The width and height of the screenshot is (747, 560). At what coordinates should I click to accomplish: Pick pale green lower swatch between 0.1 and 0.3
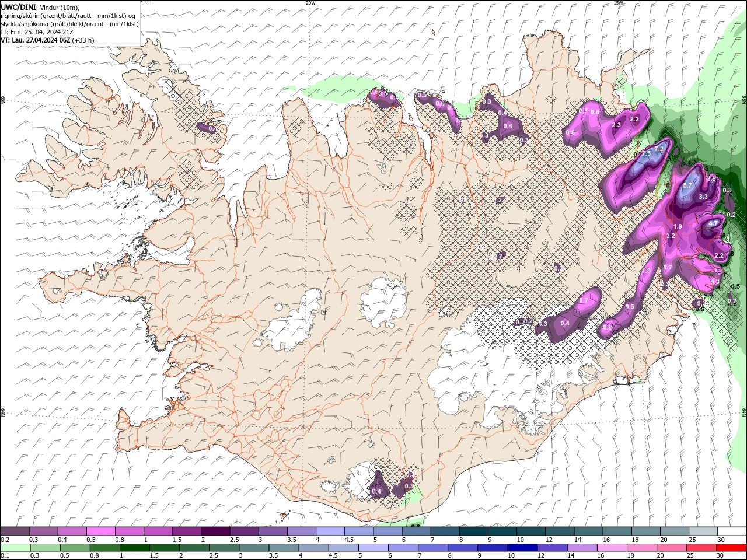(15, 548)
